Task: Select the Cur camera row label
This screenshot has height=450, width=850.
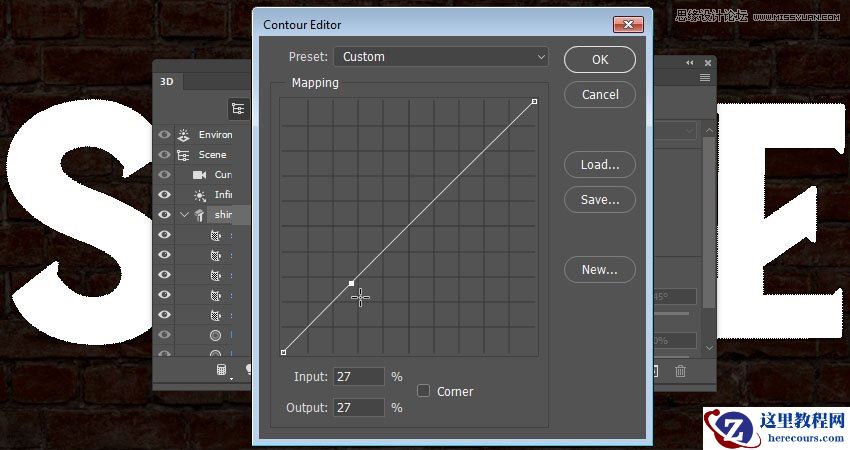Action: click(x=223, y=175)
